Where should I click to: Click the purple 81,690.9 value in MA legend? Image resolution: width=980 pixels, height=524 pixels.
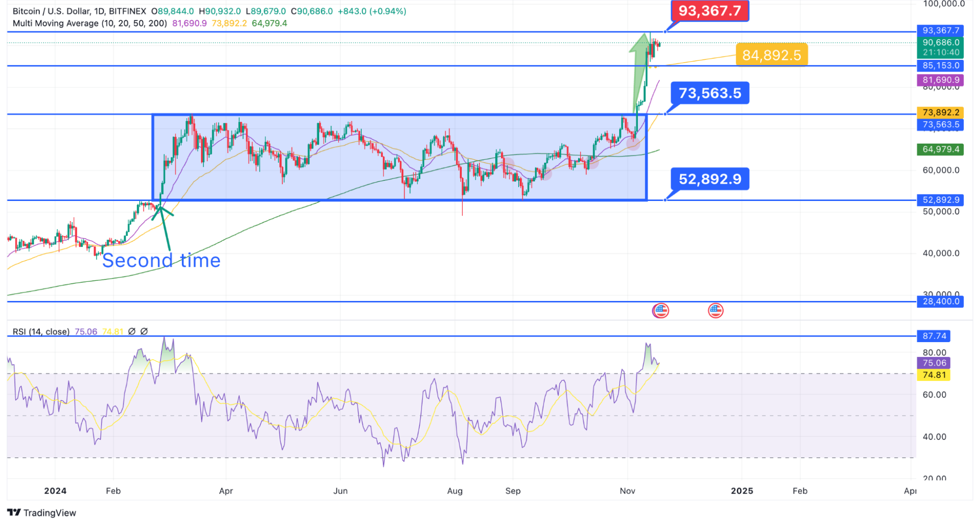(x=189, y=23)
